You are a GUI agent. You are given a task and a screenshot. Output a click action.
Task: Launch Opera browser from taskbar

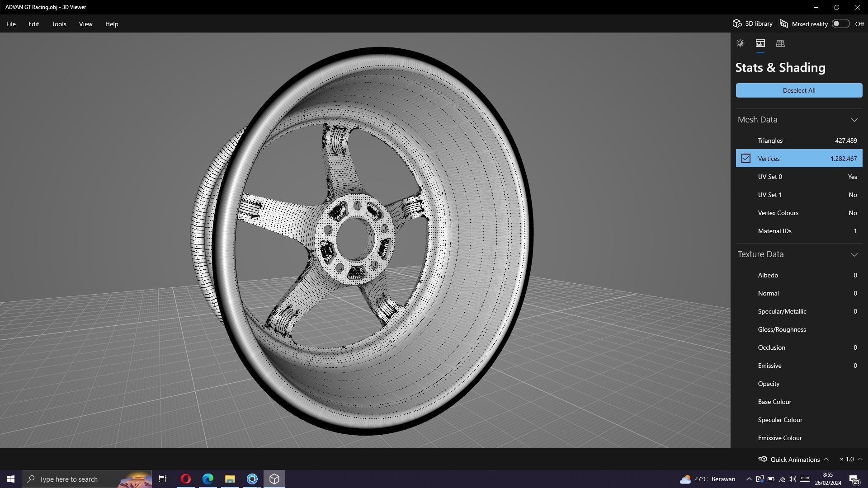point(185,479)
